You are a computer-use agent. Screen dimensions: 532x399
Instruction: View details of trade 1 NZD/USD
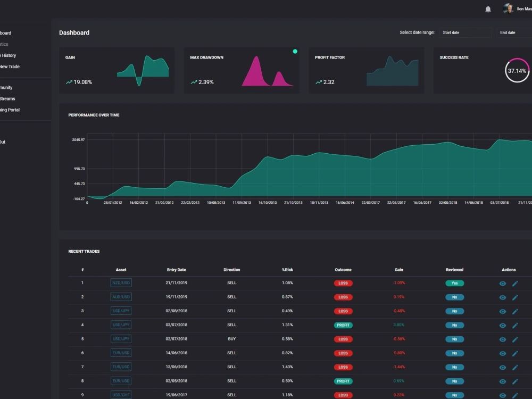pyautogui.click(x=503, y=284)
